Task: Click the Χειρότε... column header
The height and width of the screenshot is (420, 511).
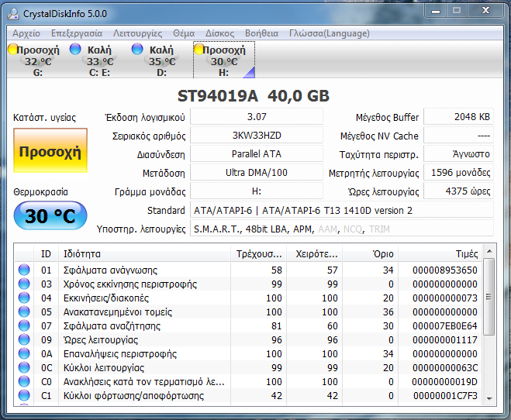Action: click(315, 253)
